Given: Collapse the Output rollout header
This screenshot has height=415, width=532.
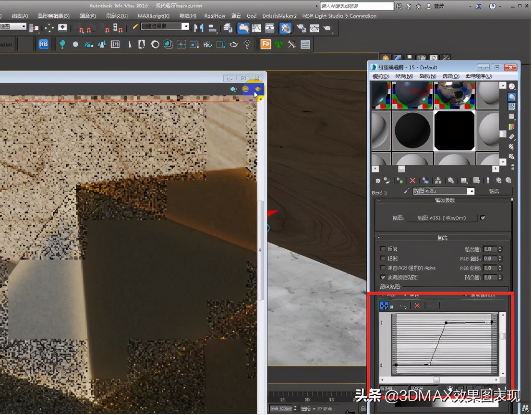Looking at the screenshot, I should click(442, 237).
